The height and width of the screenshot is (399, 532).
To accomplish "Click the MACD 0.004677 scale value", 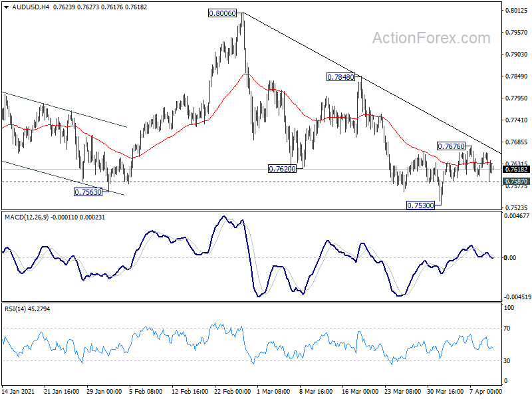I will 517,215.
